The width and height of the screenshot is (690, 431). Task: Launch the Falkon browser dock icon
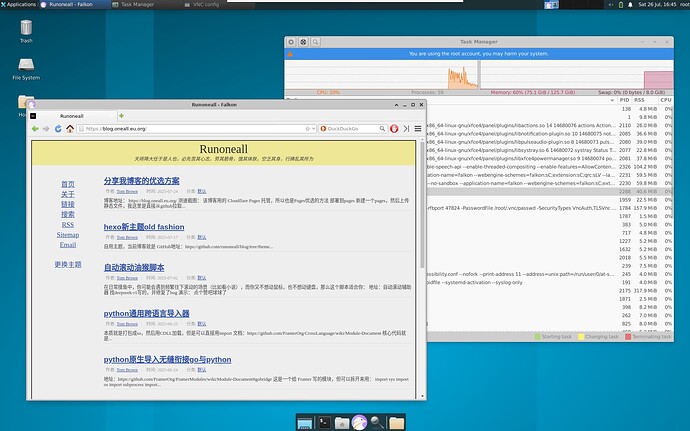point(360,423)
